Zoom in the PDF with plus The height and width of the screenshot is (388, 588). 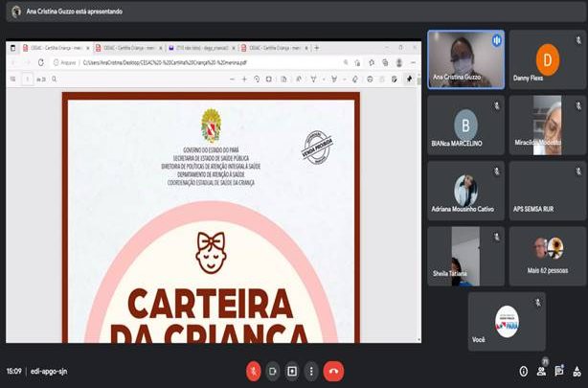244,80
